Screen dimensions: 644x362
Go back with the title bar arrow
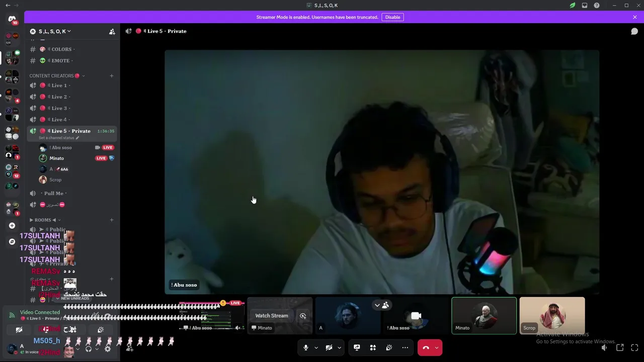click(8, 6)
